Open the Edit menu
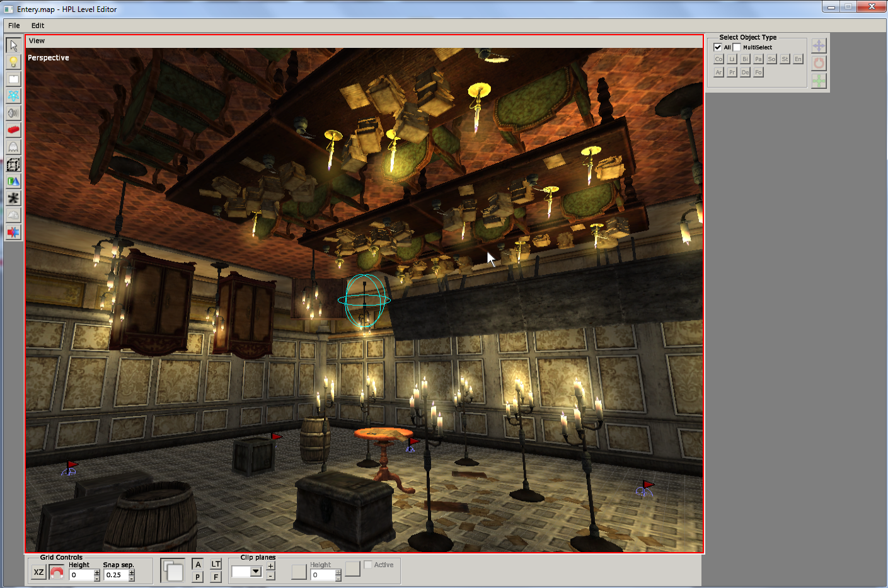Viewport: 888px width, 588px height. 38,26
